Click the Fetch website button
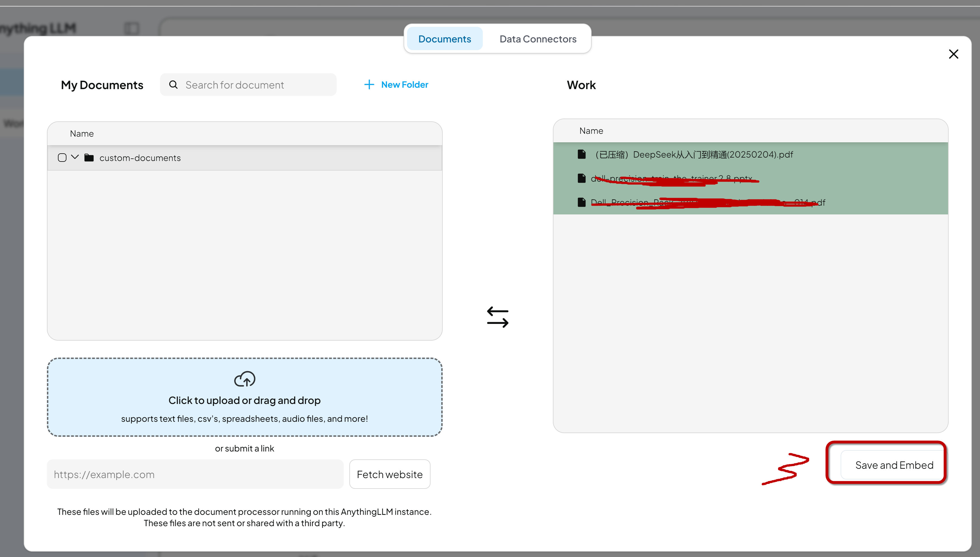 click(x=390, y=474)
